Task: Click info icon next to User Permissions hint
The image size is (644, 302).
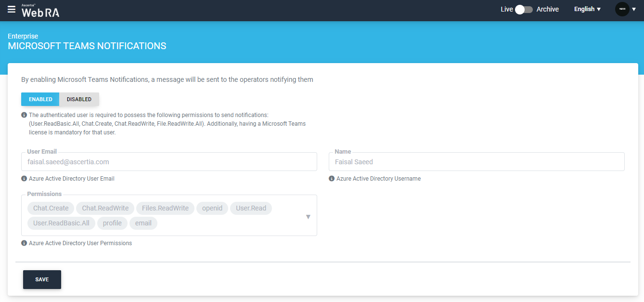Action: click(24, 243)
